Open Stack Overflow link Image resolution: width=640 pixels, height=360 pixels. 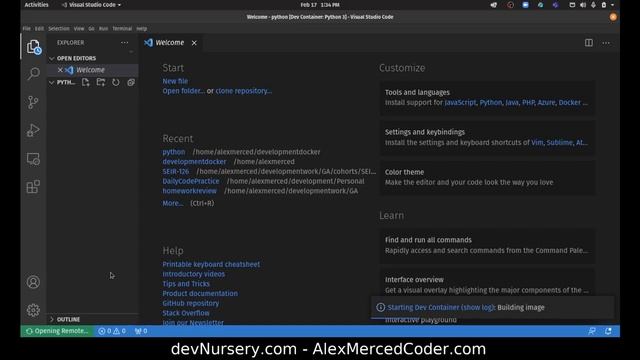point(186,313)
